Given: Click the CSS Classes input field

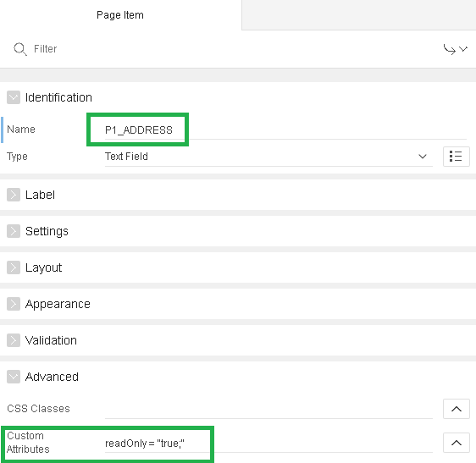Looking at the screenshot, I should [x=268, y=409].
